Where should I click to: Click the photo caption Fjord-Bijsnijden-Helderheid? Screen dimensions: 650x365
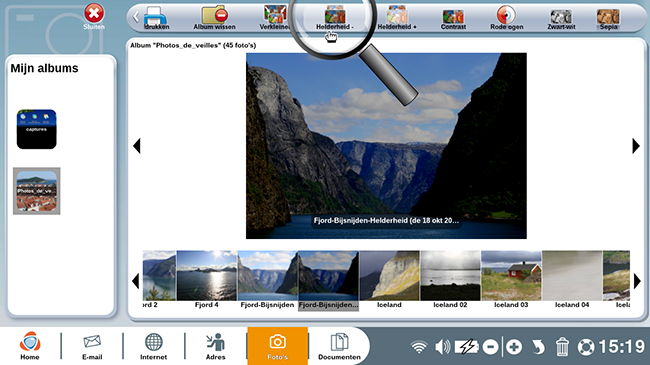[x=386, y=221]
